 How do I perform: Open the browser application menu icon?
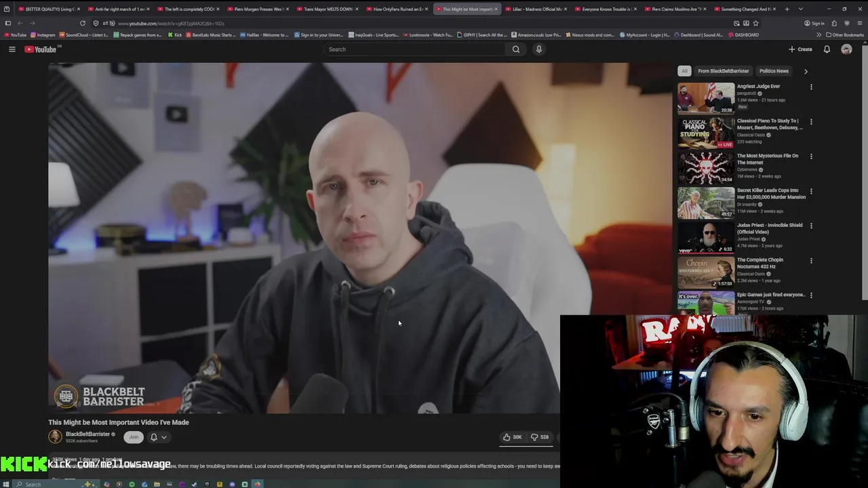[860, 23]
